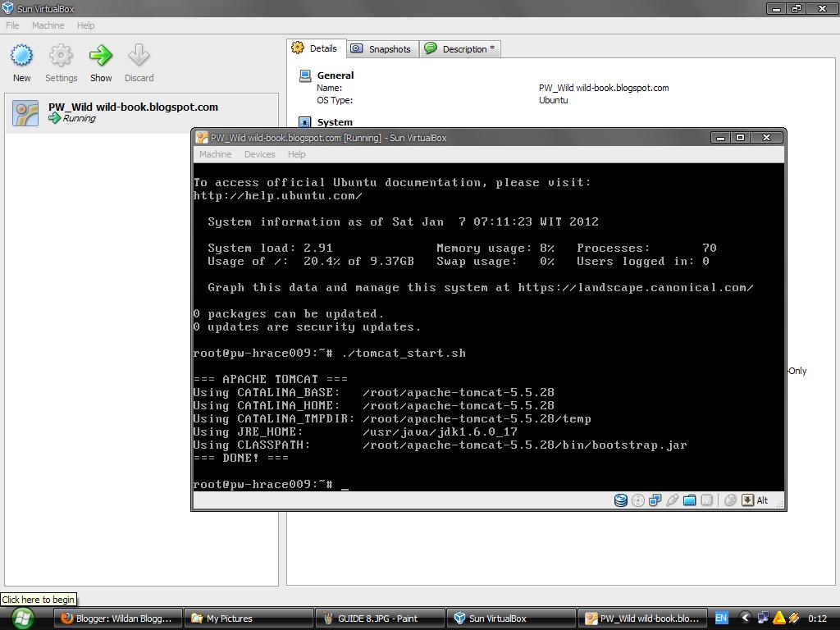Open the Devices menu in the VM window
Screen dimensions: 840x630
point(259,154)
